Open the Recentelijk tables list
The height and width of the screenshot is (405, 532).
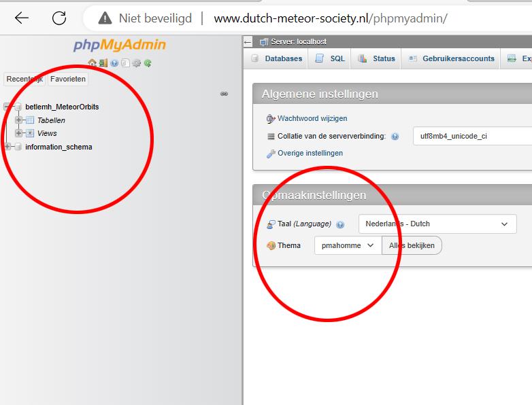[x=24, y=79]
